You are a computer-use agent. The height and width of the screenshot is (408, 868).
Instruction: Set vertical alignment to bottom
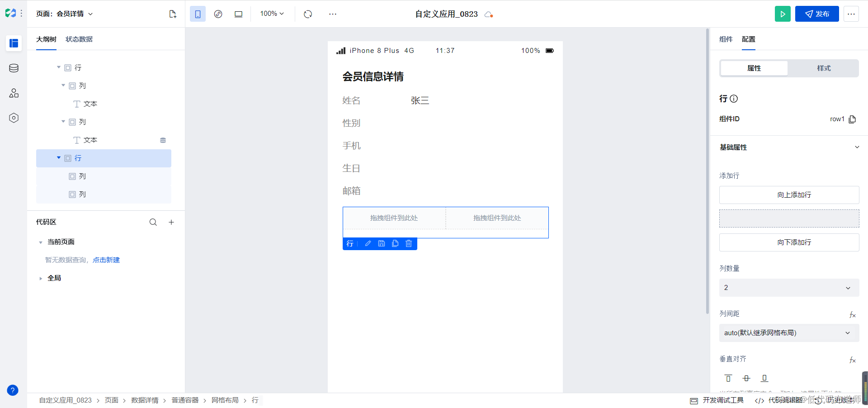(x=764, y=378)
